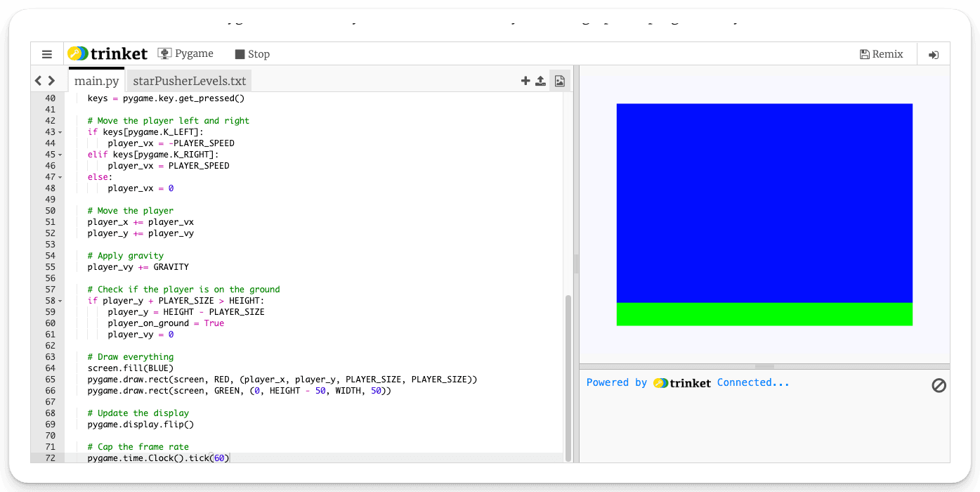Add a new file with plus icon
This screenshot has width=980, height=492.
coord(525,81)
